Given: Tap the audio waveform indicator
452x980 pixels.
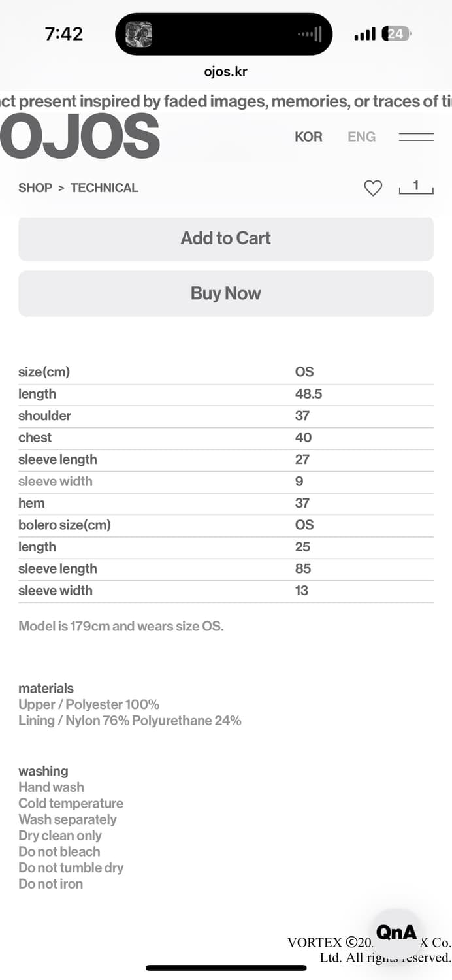Looking at the screenshot, I should (310, 34).
